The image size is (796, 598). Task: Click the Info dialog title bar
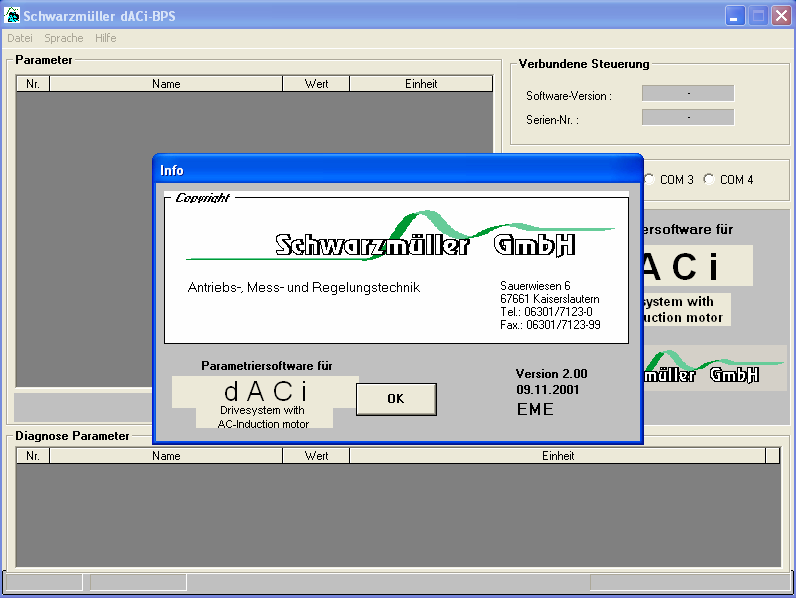click(397, 170)
